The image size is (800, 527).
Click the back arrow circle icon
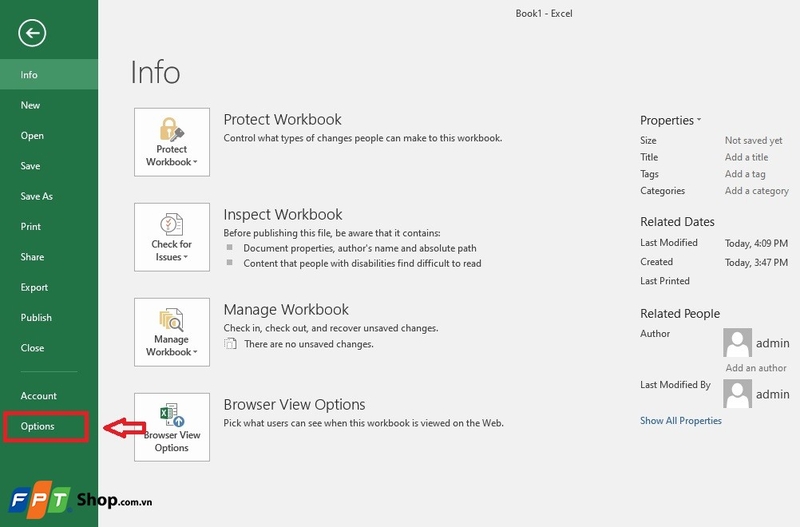32,33
